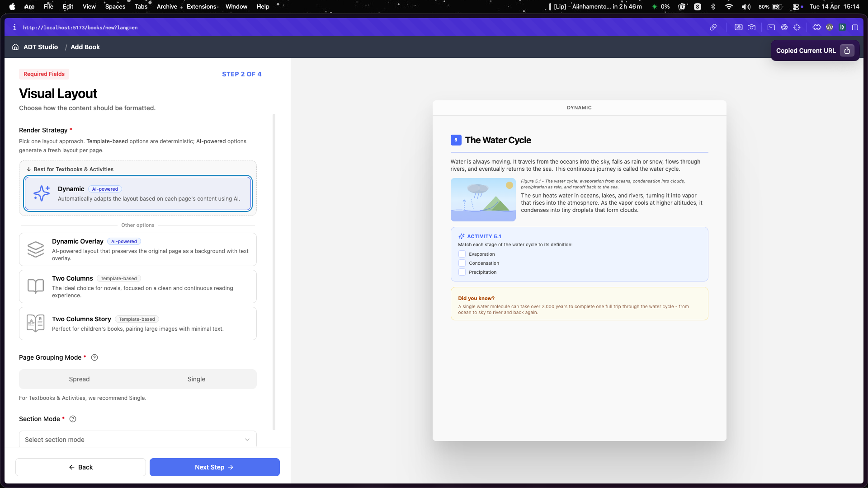Select the Two Columns Story render strategy

point(138,324)
